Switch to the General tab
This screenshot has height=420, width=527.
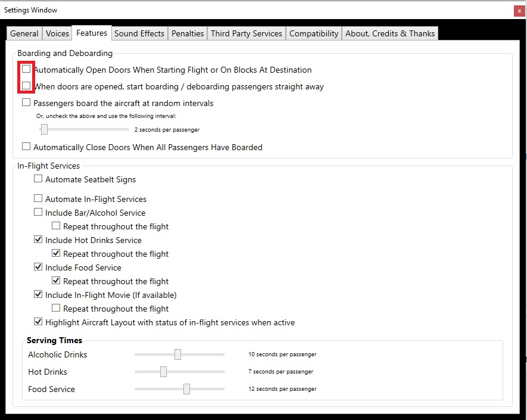(x=24, y=33)
